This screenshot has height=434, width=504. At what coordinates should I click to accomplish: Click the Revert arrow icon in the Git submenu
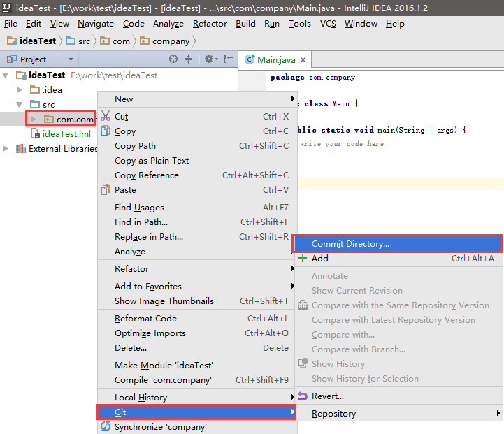[x=302, y=396]
